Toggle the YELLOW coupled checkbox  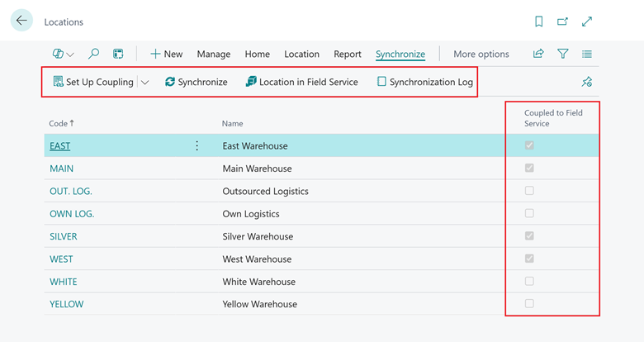[x=529, y=304]
